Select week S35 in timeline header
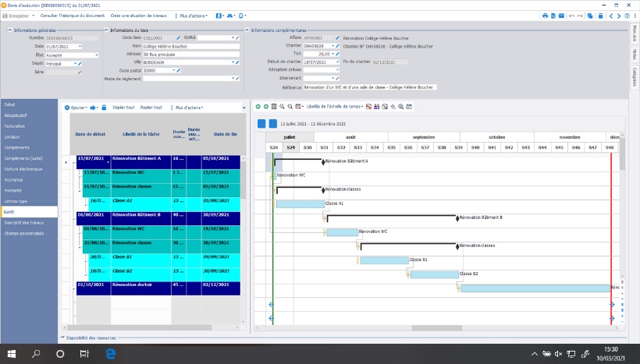640x364 pixels. [392, 147]
